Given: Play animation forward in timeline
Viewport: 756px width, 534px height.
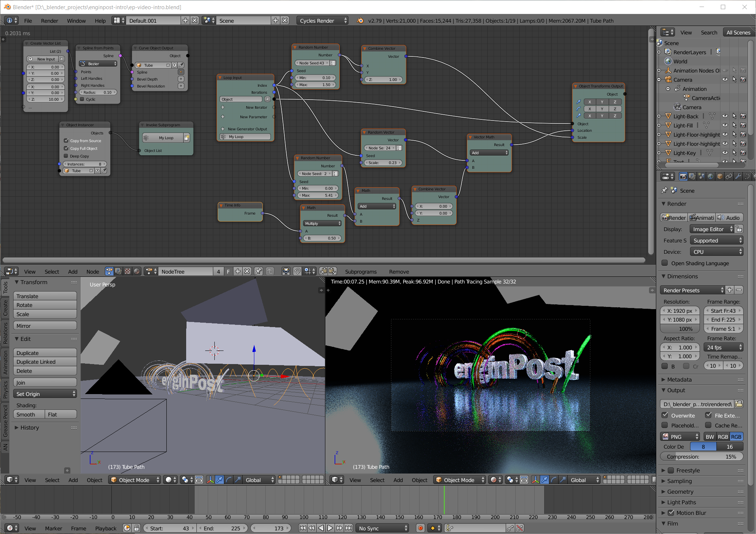Looking at the screenshot, I should [x=330, y=528].
